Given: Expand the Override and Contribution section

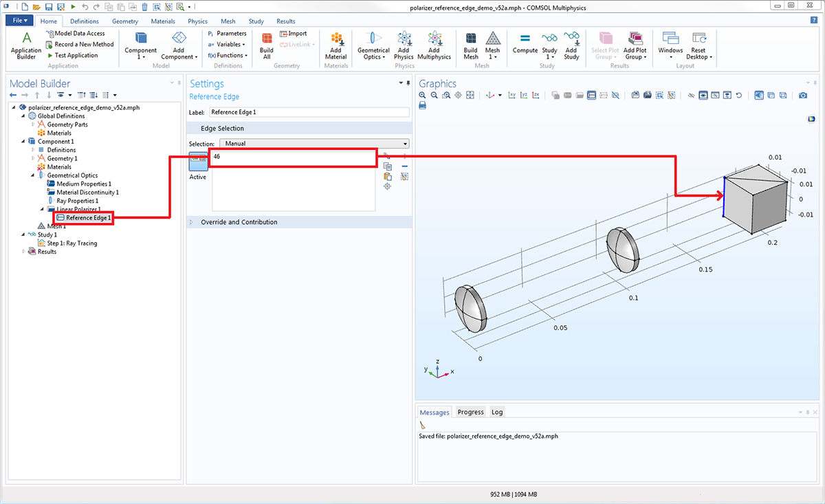Looking at the screenshot, I should 239,222.
